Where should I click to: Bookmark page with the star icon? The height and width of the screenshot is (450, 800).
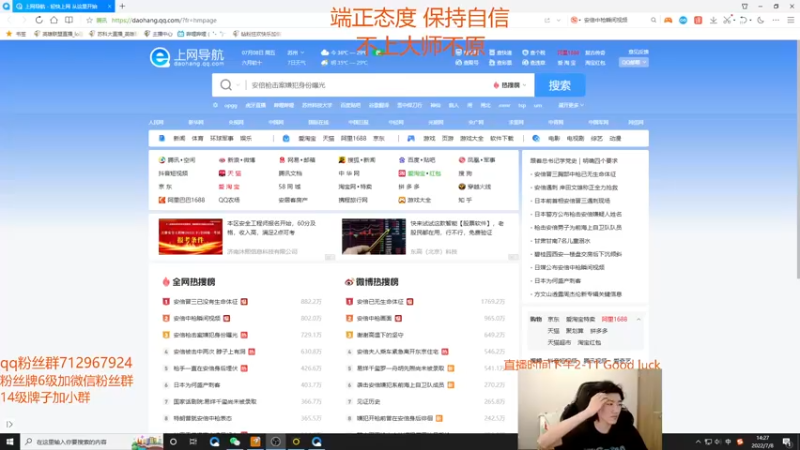click(x=89, y=20)
